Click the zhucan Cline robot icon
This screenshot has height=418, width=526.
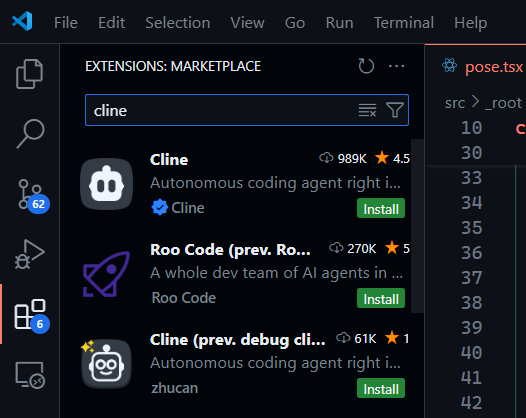(x=106, y=364)
